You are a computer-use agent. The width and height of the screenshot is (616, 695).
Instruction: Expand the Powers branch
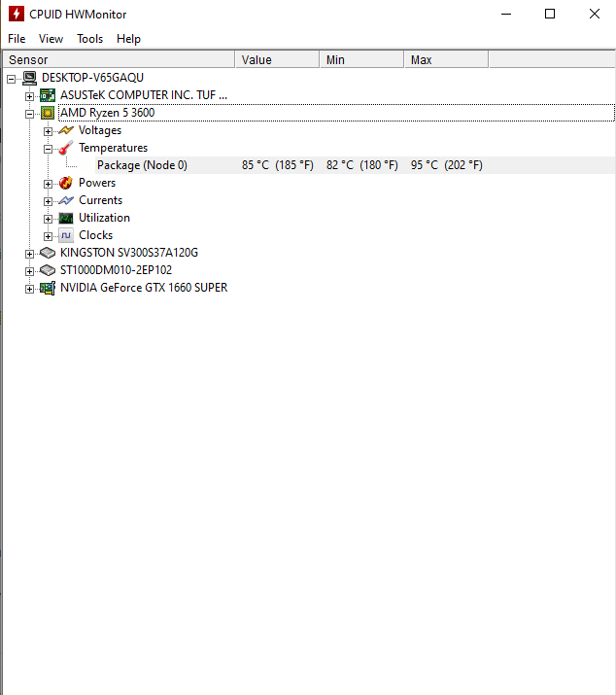[48, 184]
